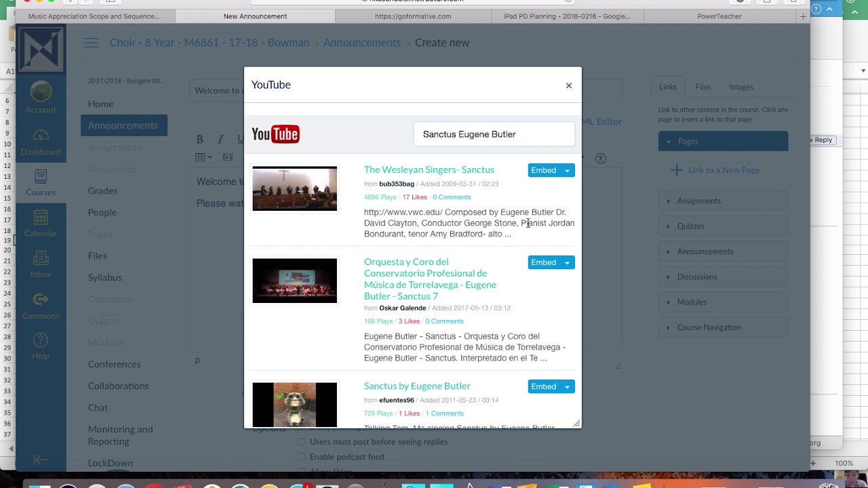Collapse the Pages section
This screenshot has width=868, height=488.
723,141
